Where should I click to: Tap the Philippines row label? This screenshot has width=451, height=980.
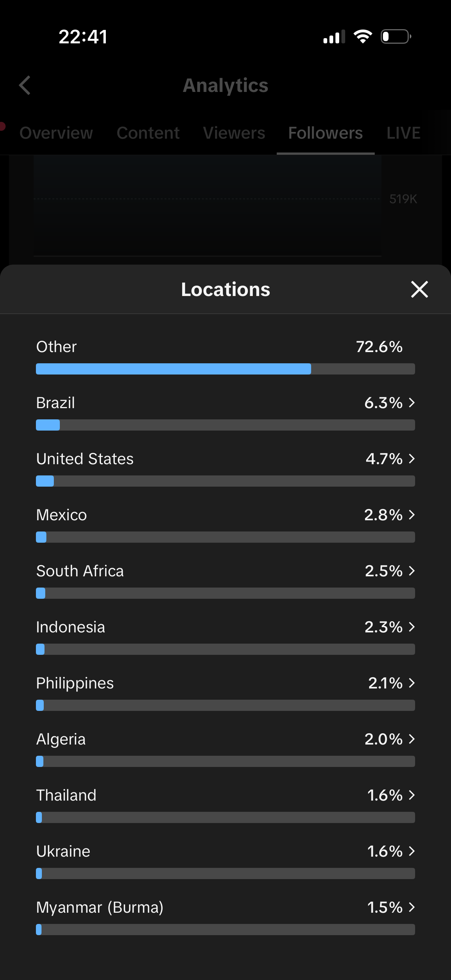click(75, 683)
